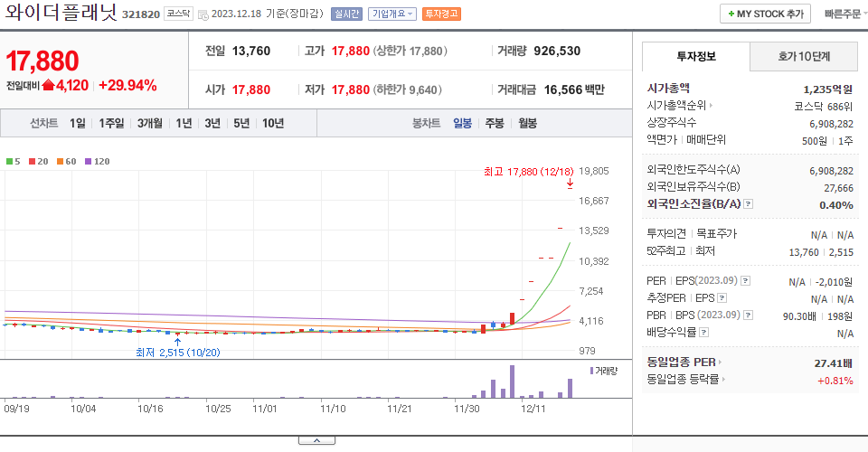The image size is (868, 452).
Task: Click the purple 거래량 legend marker
Action: click(591, 371)
